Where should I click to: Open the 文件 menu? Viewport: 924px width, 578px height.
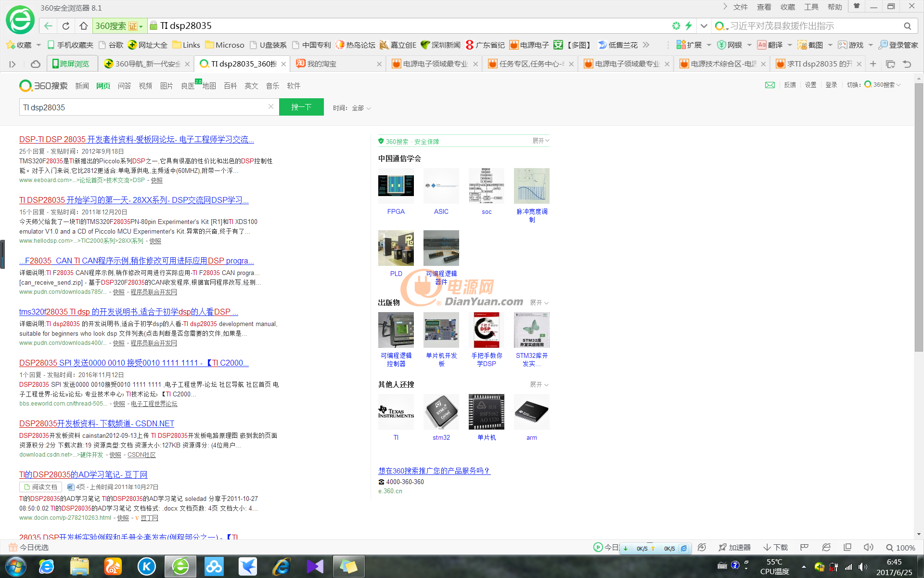pos(740,7)
